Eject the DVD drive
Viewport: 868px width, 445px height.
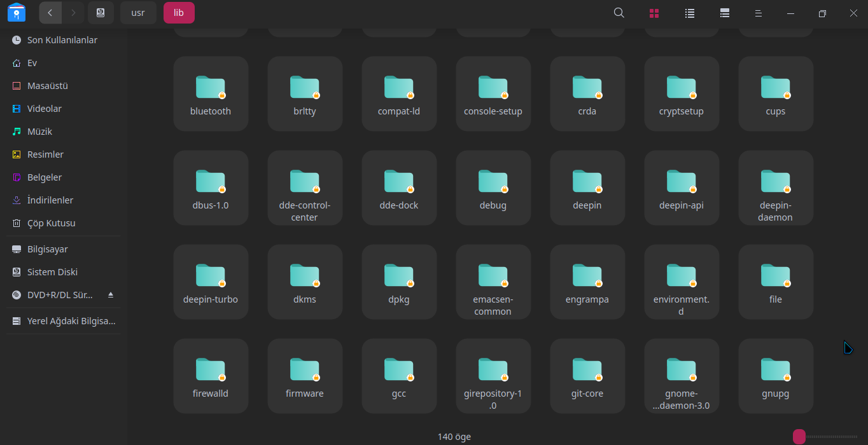coord(111,295)
